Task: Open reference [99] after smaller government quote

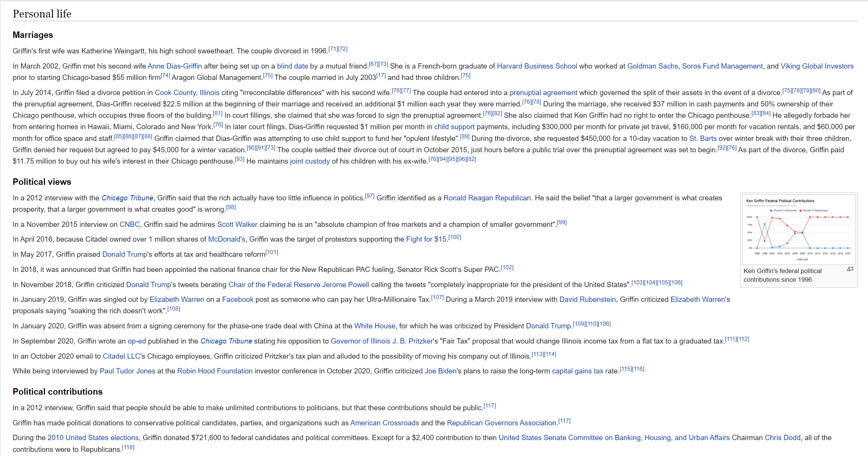Action: (562, 222)
